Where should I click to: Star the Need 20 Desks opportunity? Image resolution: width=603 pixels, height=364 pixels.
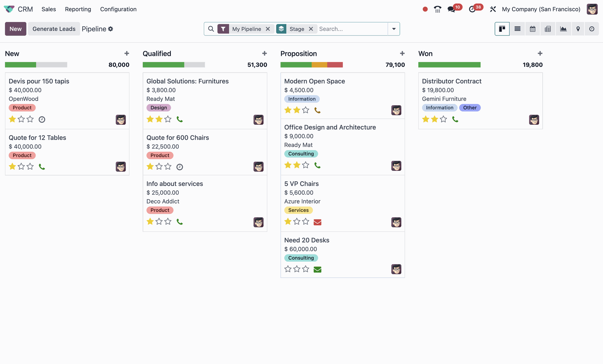coord(288,269)
